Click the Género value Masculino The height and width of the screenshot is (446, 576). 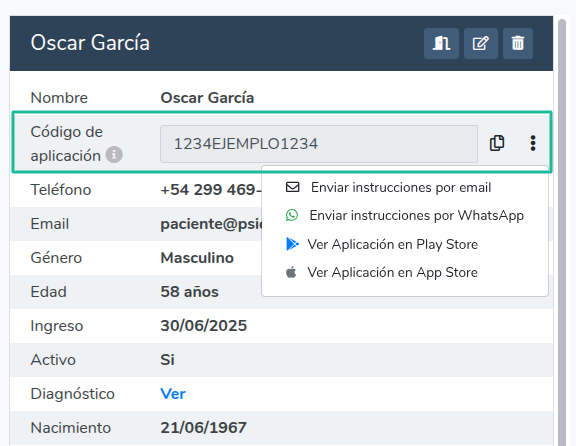(197, 258)
